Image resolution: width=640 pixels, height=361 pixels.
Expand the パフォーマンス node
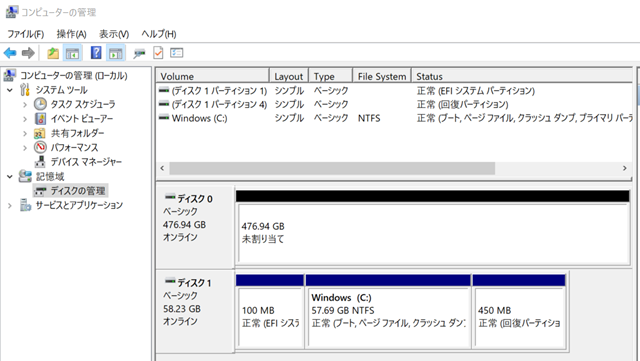(x=25, y=147)
